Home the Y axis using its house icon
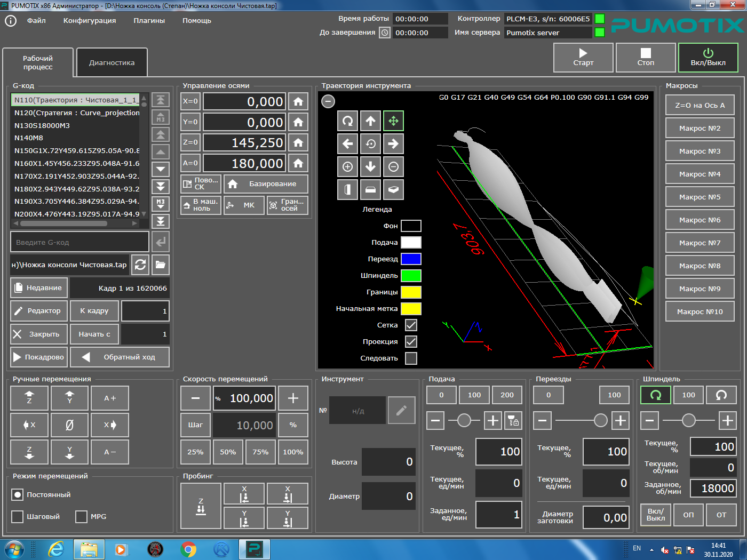The image size is (747, 560). point(298,122)
